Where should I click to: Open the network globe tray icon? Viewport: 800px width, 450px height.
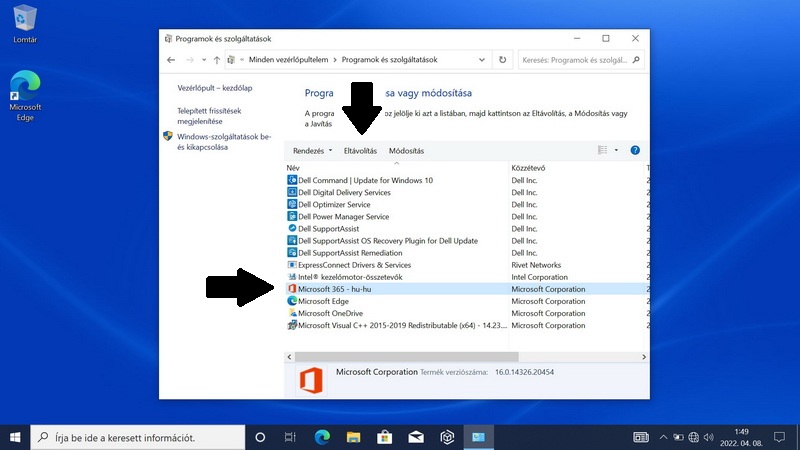(x=693, y=437)
